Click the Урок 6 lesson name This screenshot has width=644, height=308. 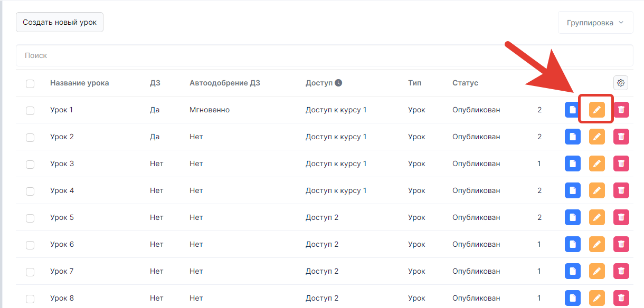coord(62,244)
